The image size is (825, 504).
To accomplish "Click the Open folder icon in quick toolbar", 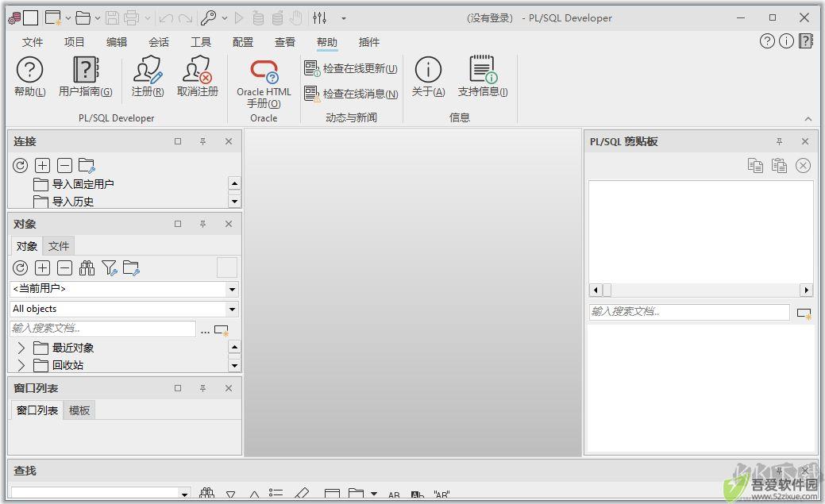I will 83,18.
